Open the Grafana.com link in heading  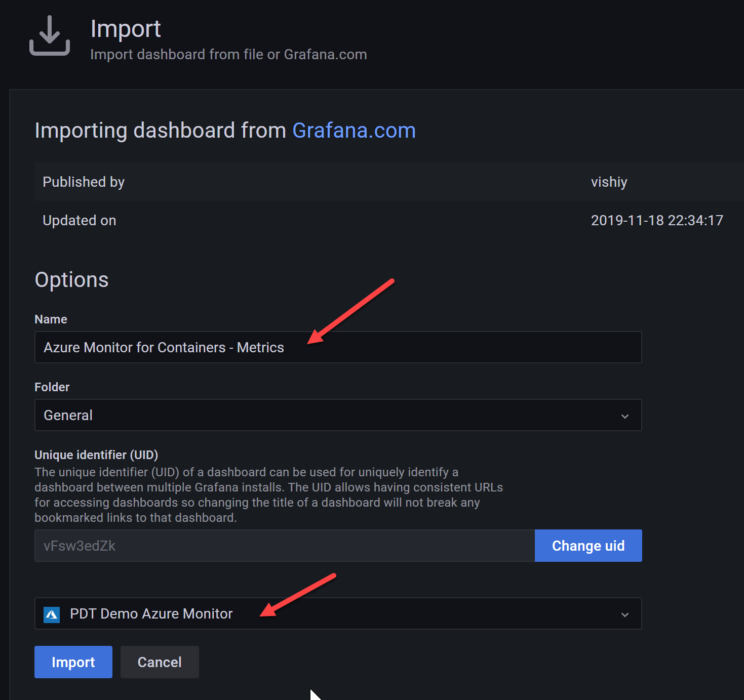[354, 131]
